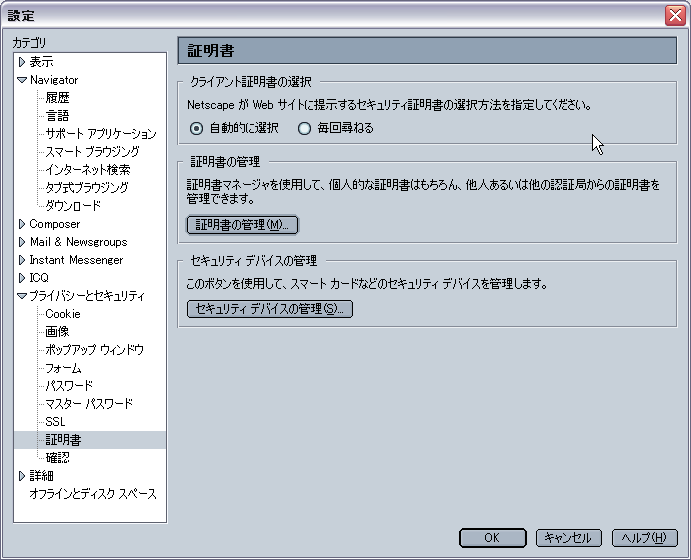Screen dimensions: 691x560
Task: Collapse the プライバシーとセキュリティ triangle
Action: click(x=22, y=296)
